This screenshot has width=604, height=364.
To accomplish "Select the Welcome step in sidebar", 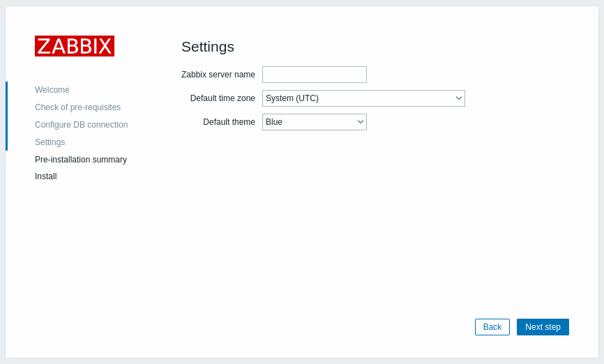I will click(52, 90).
